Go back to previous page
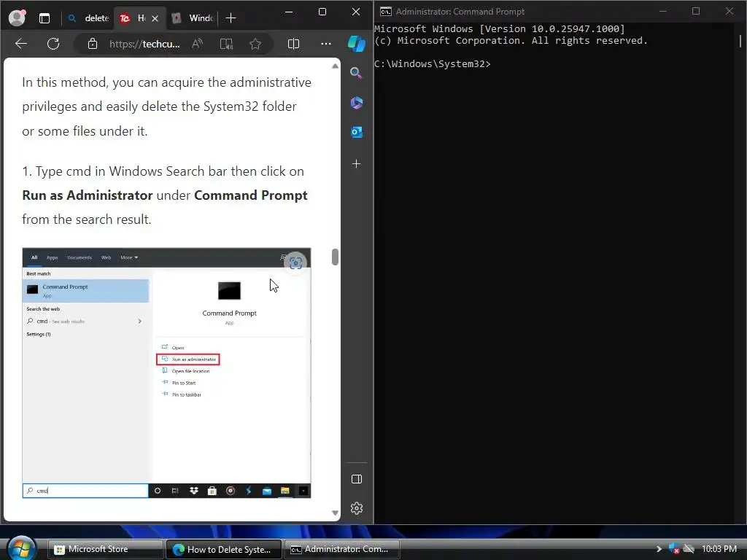The width and height of the screenshot is (747, 560). pos(21,44)
